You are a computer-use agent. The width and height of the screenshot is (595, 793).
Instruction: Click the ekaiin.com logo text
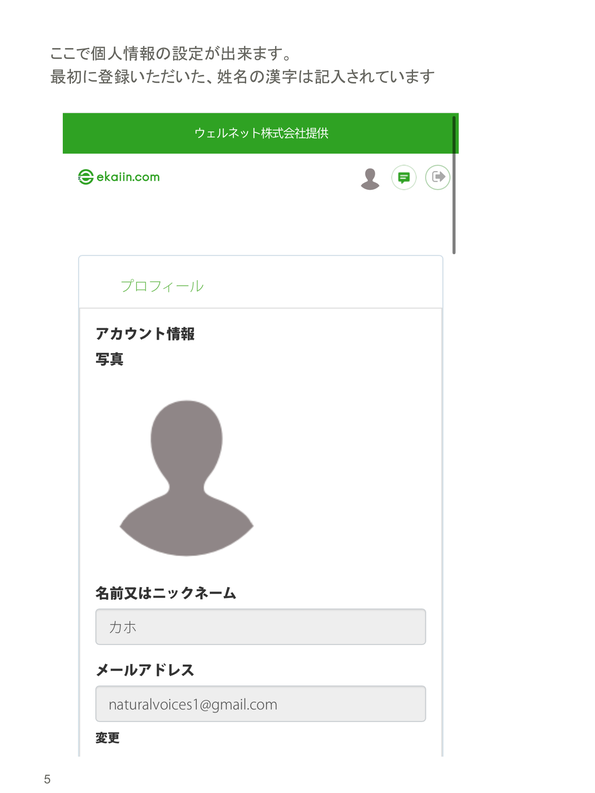point(128,177)
